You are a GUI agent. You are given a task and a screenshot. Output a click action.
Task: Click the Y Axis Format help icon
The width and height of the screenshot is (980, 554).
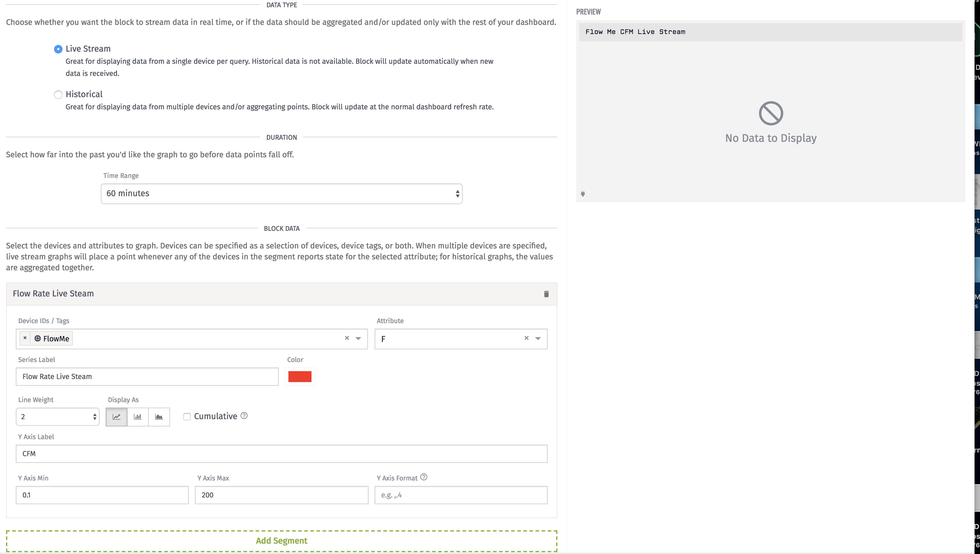coord(424,477)
